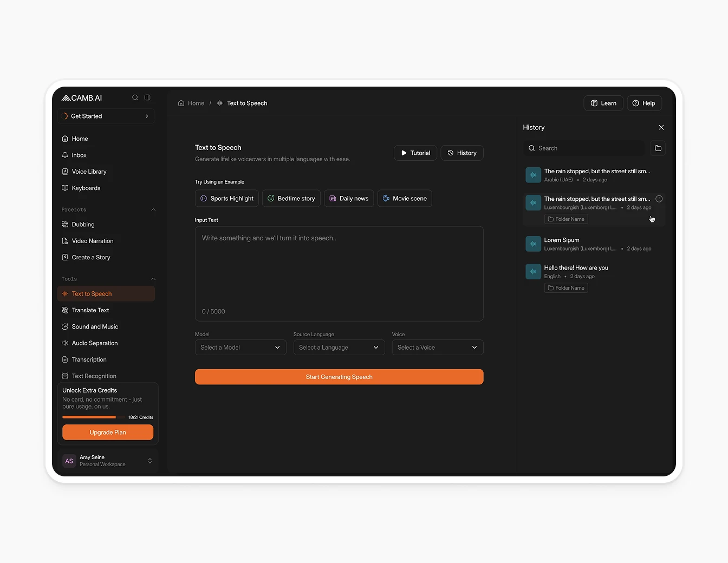Open the Audio Separation tool
Image resolution: width=728 pixels, height=563 pixels.
tap(94, 343)
